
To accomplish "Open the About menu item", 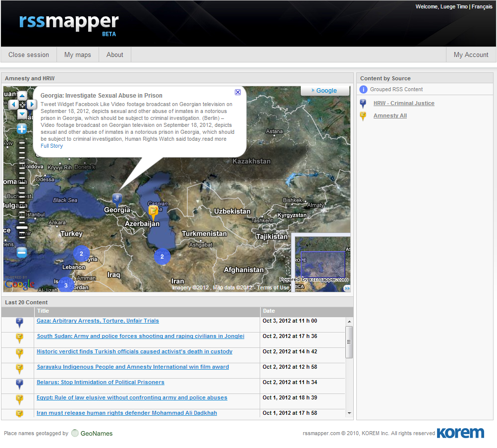I will (115, 55).
